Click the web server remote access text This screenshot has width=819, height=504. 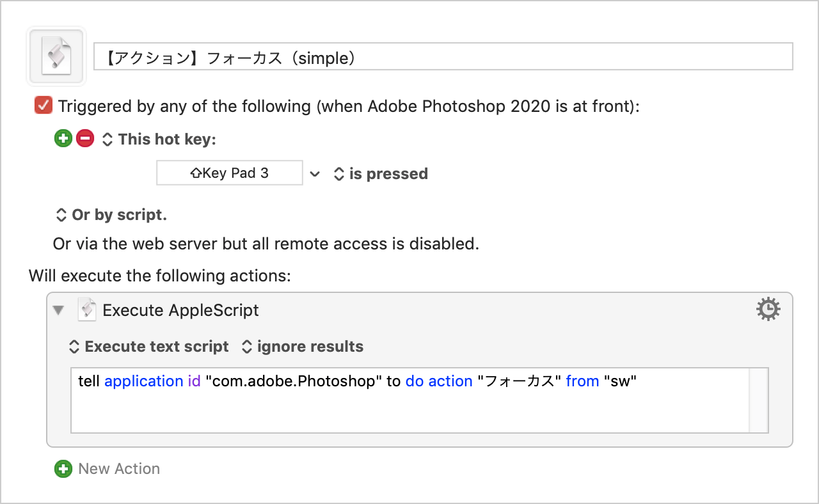[x=266, y=244]
